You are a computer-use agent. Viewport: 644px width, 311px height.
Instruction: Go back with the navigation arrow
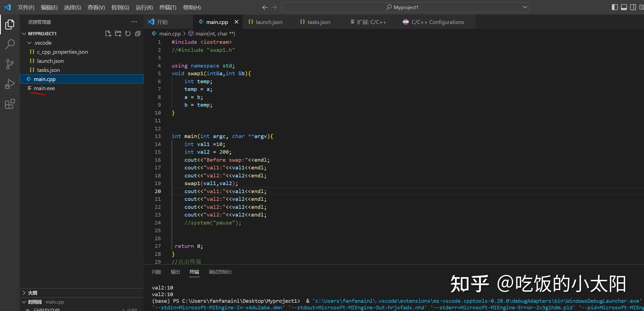pyautogui.click(x=265, y=7)
